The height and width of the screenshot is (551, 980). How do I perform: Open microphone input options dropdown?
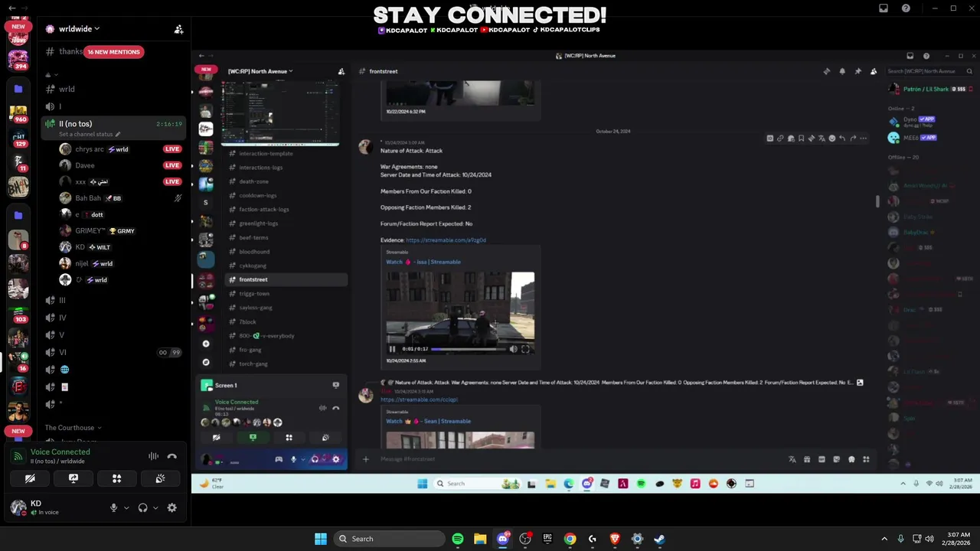126,507
